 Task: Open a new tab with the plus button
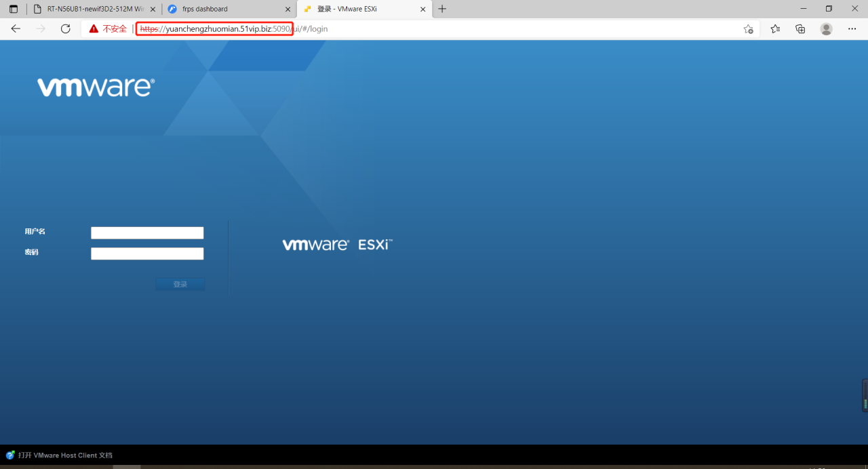tap(442, 9)
